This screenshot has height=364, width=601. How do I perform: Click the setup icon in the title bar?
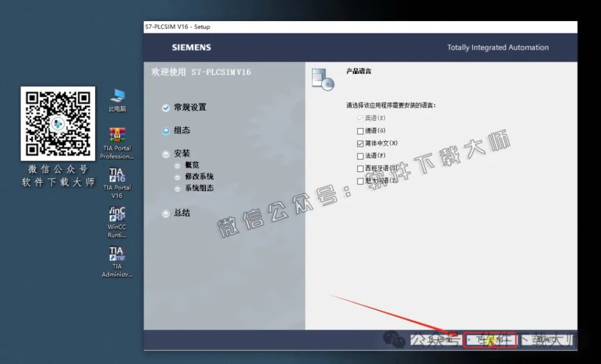147,26
